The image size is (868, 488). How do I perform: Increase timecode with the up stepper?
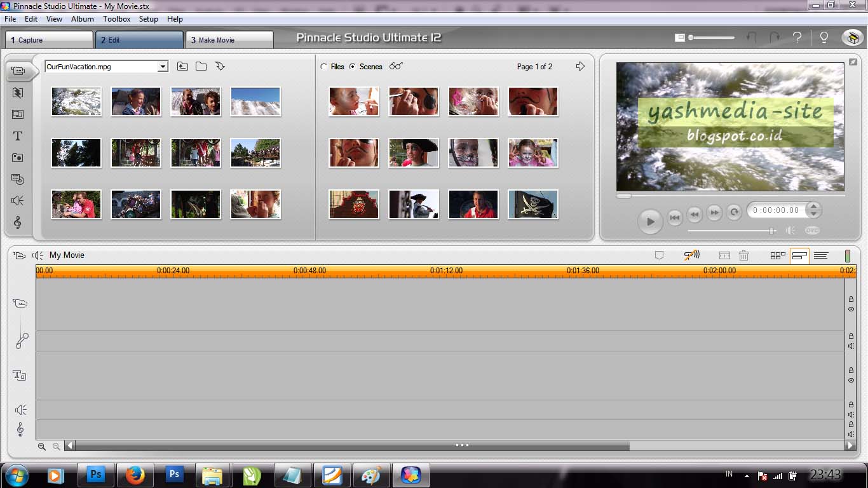point(814,206)
